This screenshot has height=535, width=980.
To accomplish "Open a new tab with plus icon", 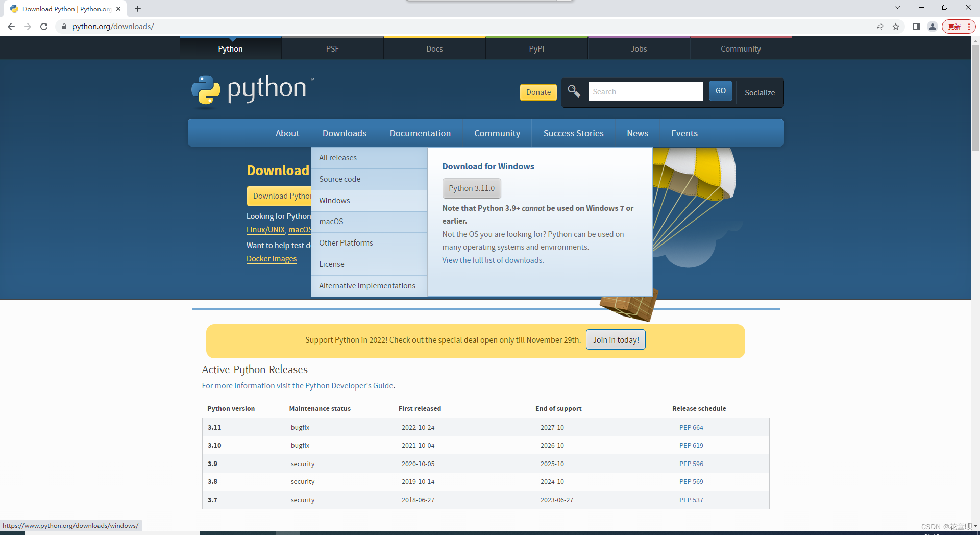I will pyautogui.click(x=138, y=9).
